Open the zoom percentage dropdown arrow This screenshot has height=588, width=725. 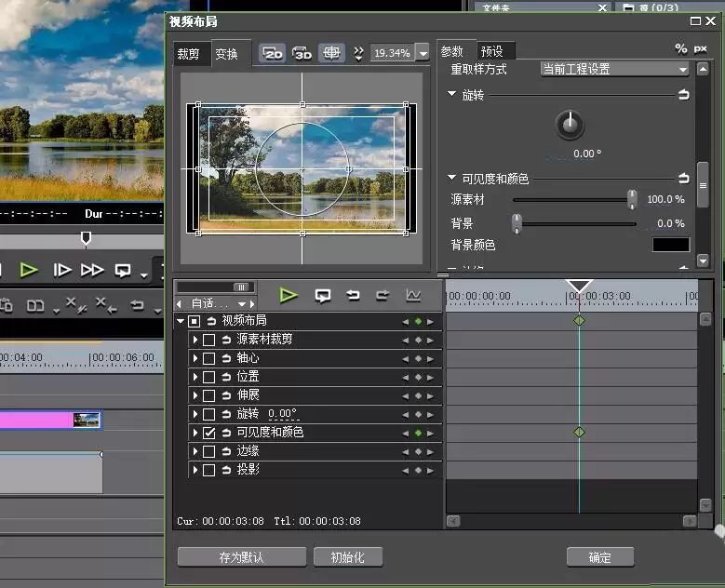(423, 53)
